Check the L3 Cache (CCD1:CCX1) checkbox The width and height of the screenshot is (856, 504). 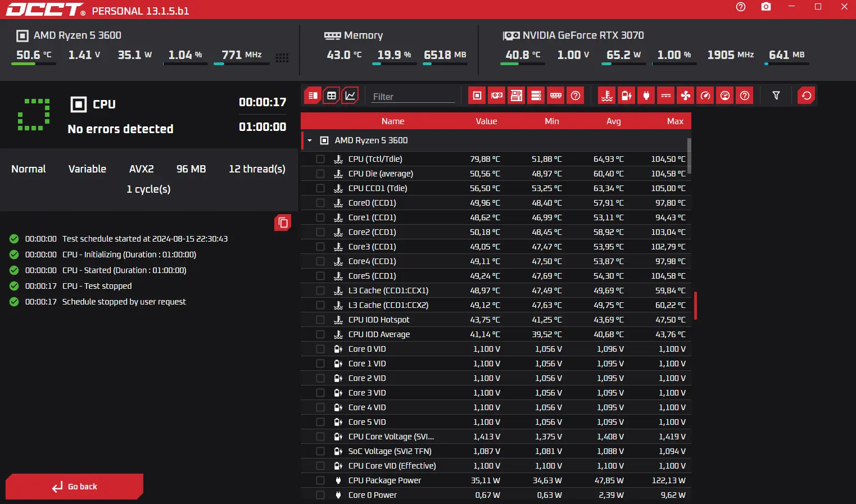coord(320,290)
